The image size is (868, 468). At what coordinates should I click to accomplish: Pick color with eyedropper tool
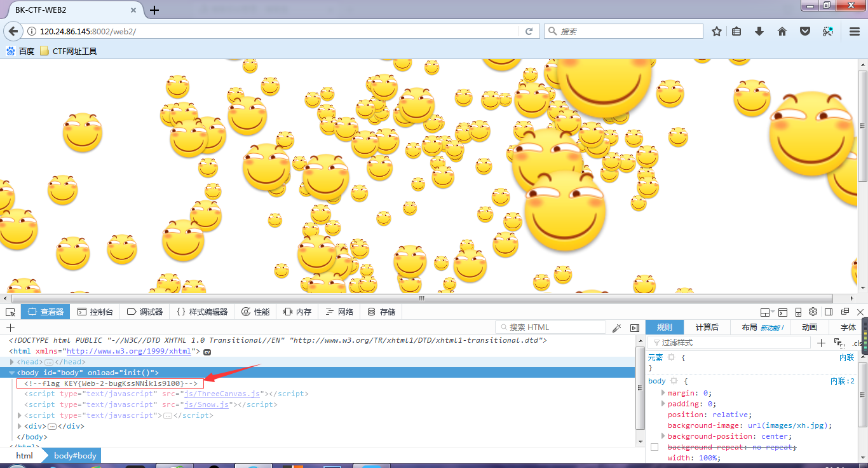point(616,327)
